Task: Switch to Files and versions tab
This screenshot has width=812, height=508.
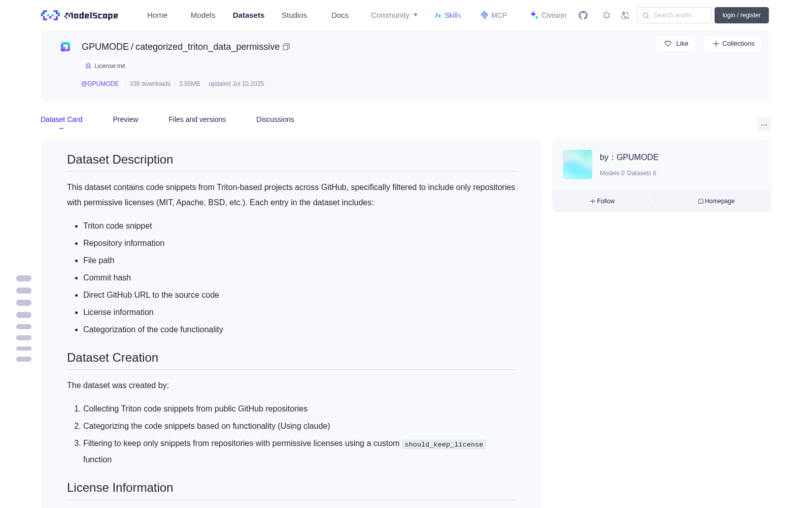Action: pyautogui.click(x=197, y=119)
